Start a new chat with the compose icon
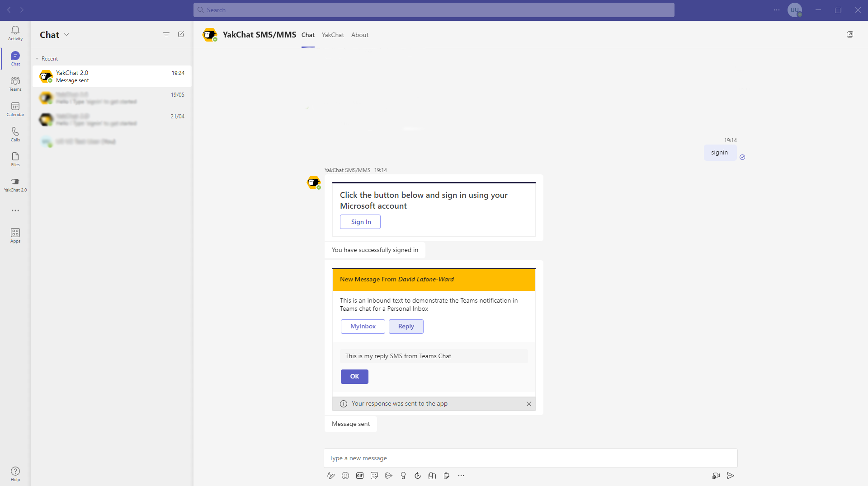Image resolution: width=868 pixels, height=486 pixels. [181, 34]
